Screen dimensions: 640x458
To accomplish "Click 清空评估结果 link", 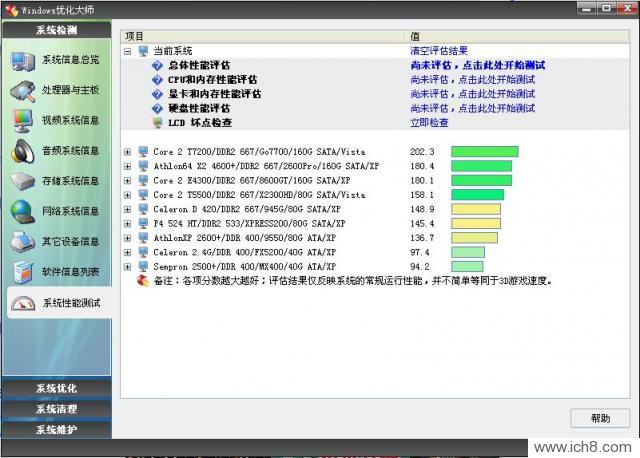I will pos(439,51).
